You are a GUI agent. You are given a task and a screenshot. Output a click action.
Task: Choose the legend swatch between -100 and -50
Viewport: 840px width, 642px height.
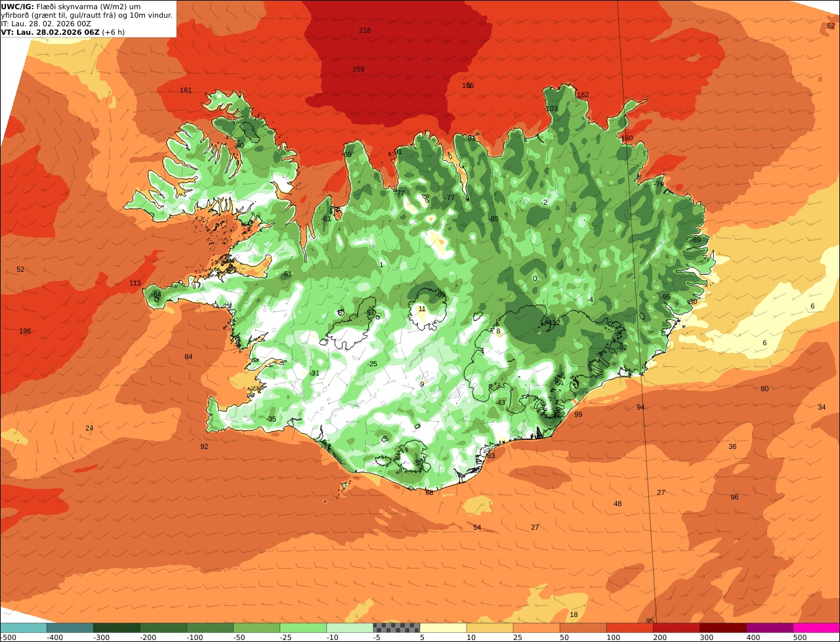coord(210,628)
